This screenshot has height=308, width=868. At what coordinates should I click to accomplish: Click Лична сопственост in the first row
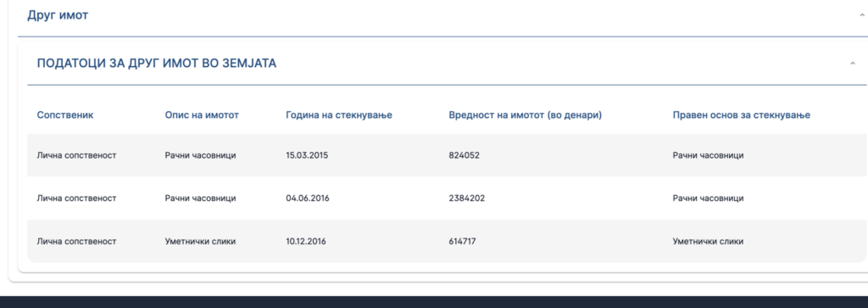click(x=76, y=155)
